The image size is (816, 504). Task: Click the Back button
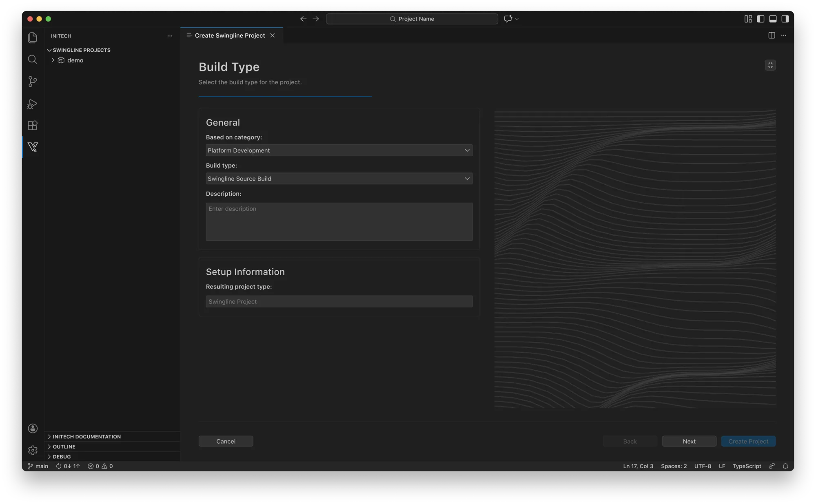point(630,441)
